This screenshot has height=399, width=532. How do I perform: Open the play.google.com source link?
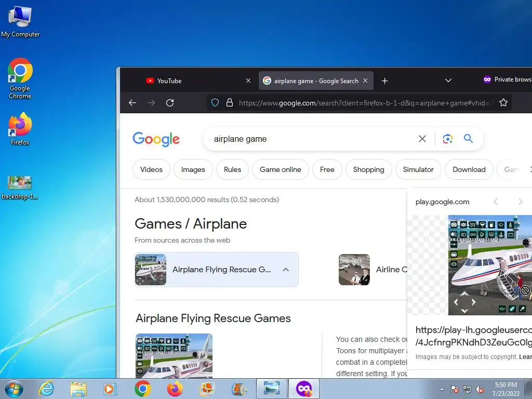coord(442,202)
